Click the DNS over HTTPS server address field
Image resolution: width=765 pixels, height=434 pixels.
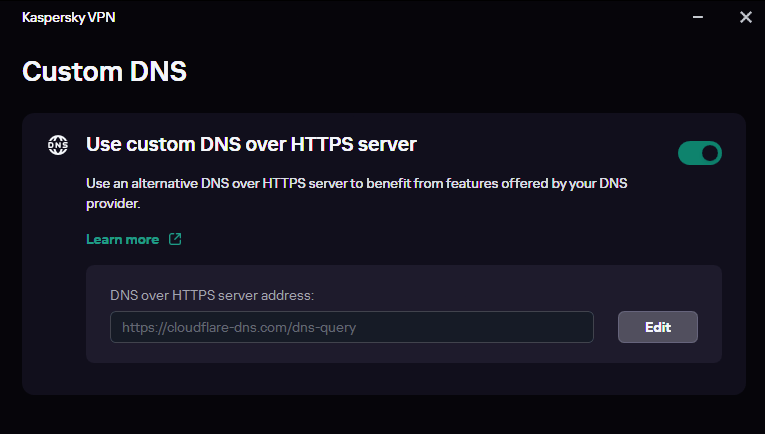pos(351,327)
